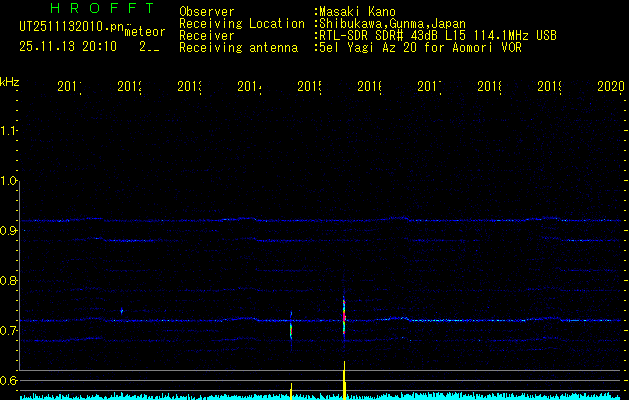Click the 1.0 kHz frequency tick
The image size is (629, 400).
(x=10, y=181)
